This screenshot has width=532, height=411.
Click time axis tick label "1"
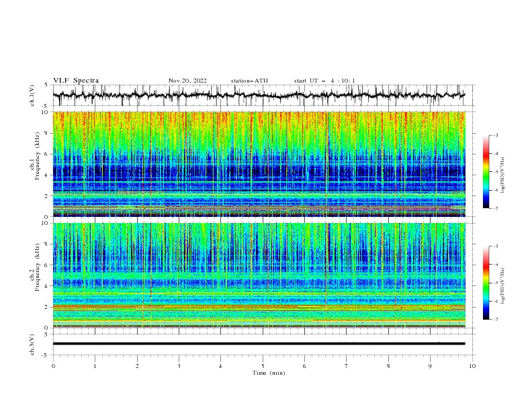click(95, 366)
